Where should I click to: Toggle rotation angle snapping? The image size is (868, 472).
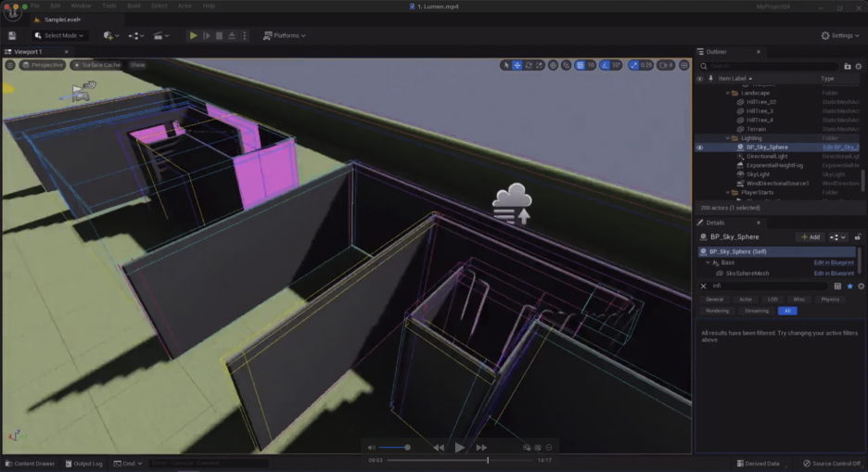[x=605, y=65]
